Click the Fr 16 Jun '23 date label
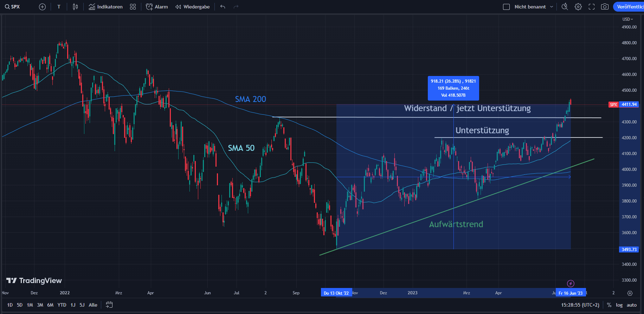 (x=571, y=293)
